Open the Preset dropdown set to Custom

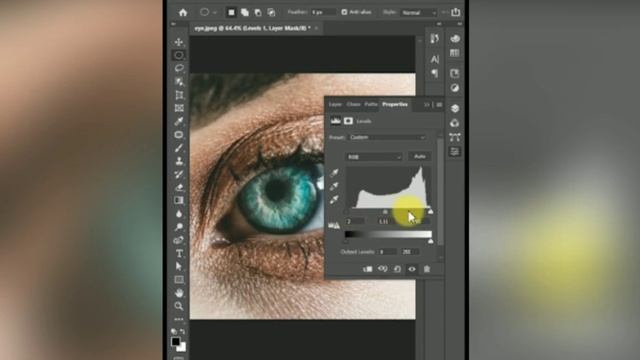tap(387, 138)
